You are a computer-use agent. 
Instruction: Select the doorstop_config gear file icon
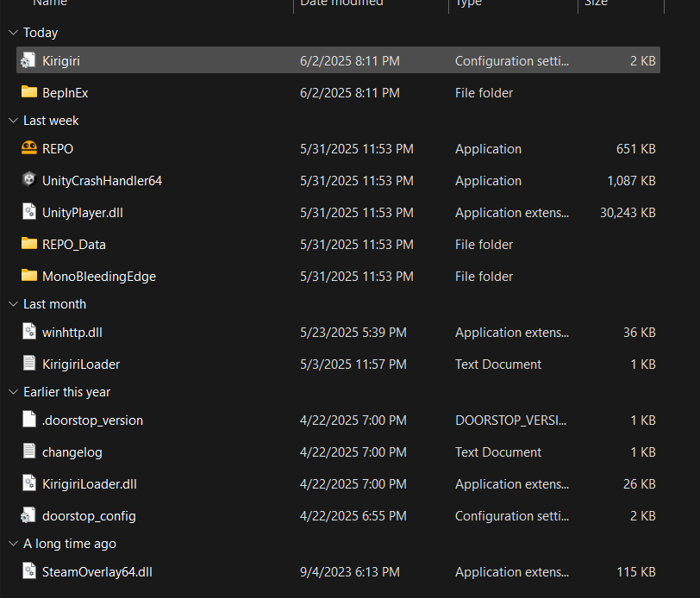[x=28, y=515]
